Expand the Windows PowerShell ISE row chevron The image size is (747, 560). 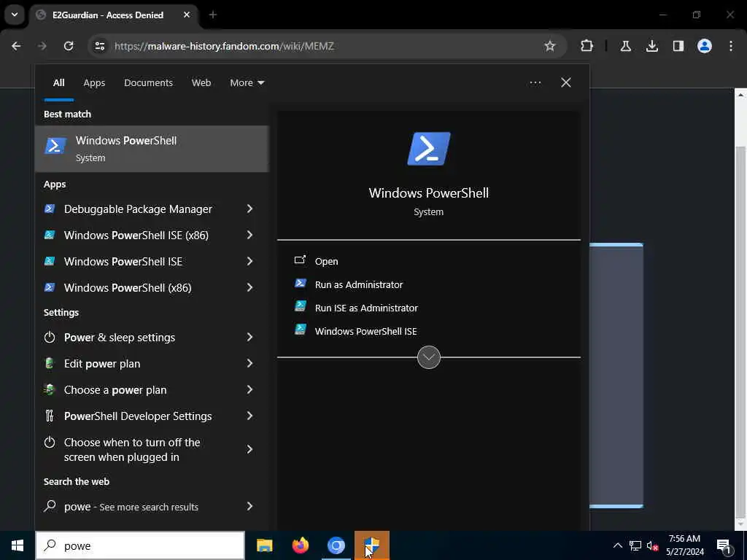(x=249, y=261)
